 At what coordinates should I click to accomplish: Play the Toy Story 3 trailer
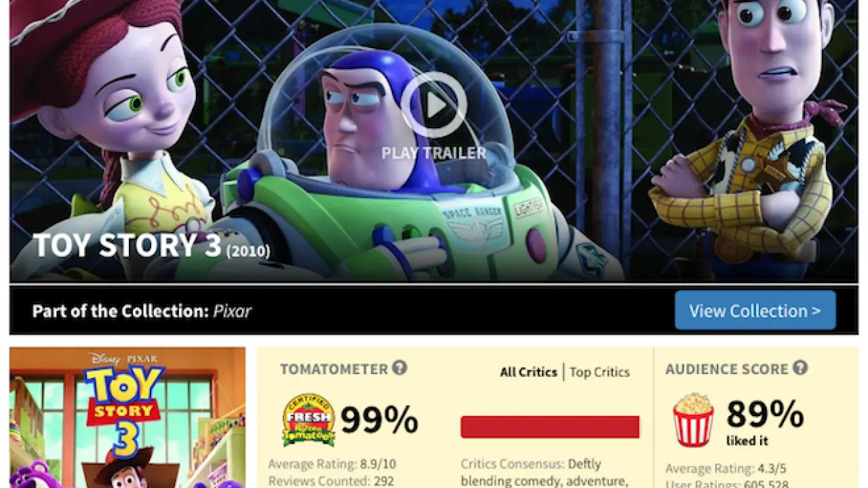(434, 105)
